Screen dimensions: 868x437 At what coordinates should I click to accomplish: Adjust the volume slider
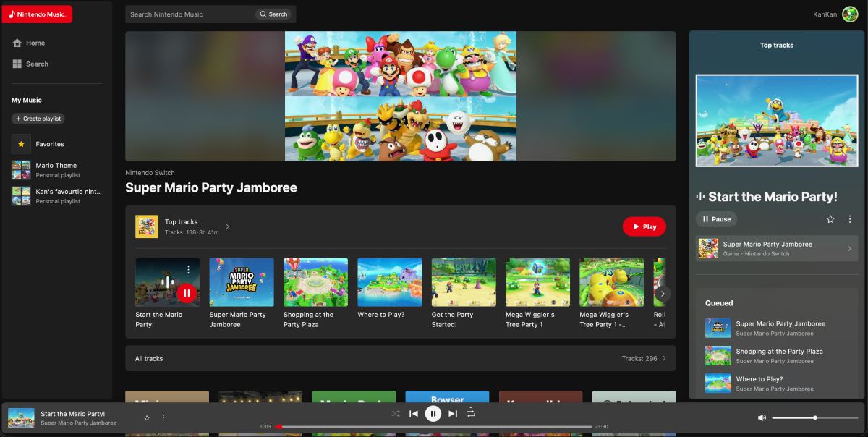[x=815, y=418]
